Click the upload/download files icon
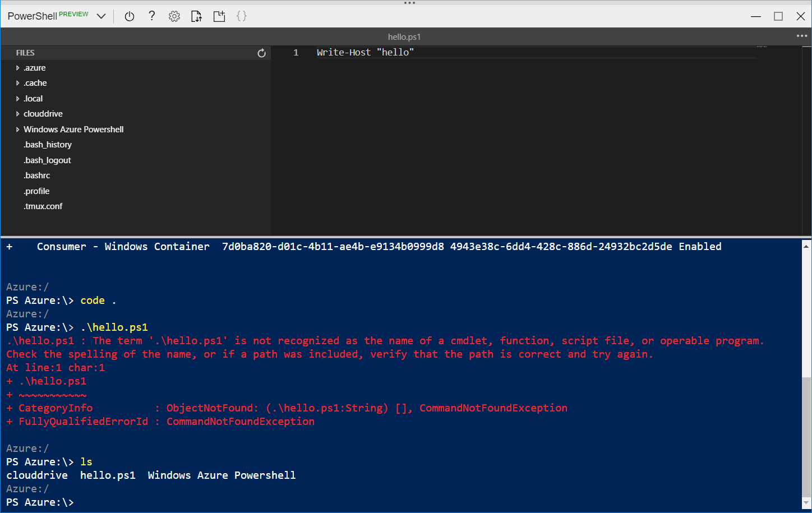The image size is (812, 513). pyautogui.click(x=196, y=16)
